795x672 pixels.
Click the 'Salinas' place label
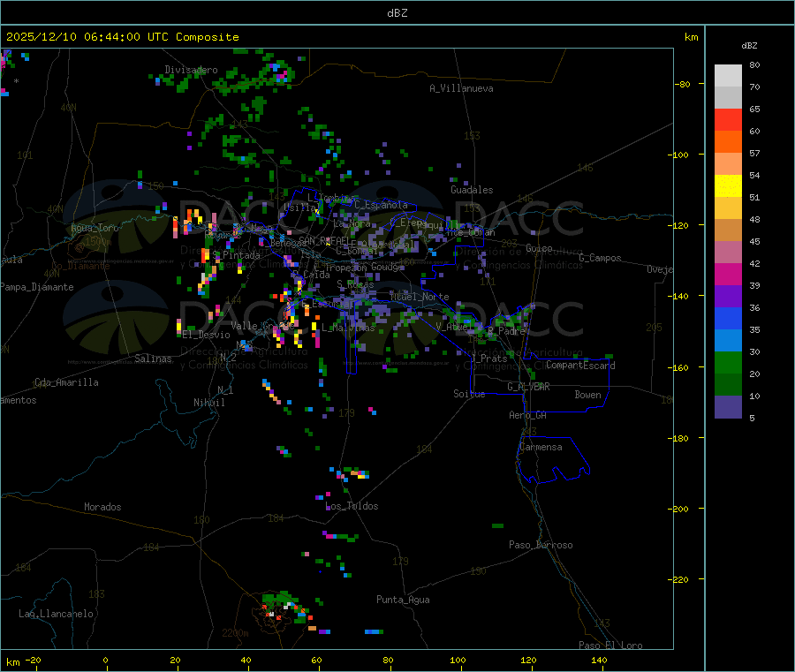click(153, 359)
